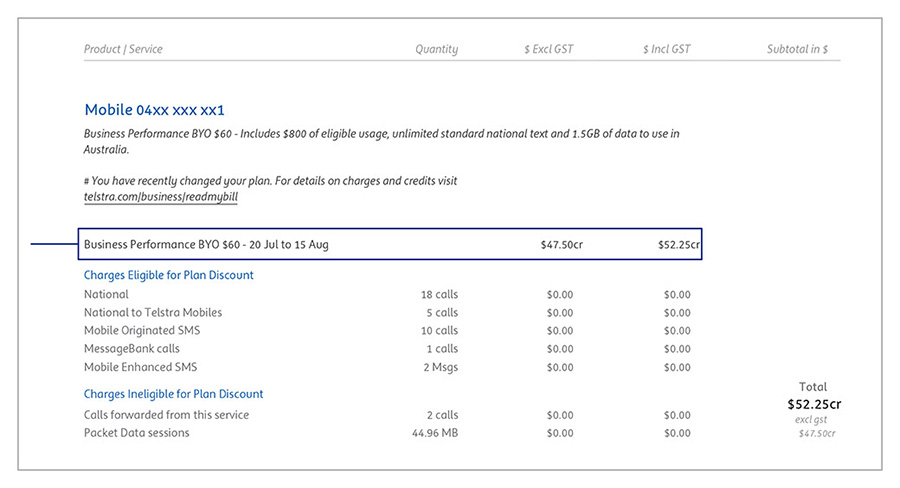The image size is (900, 488).
Task: Click the bold Total $52.25cr amount
Action: [812, 405]
